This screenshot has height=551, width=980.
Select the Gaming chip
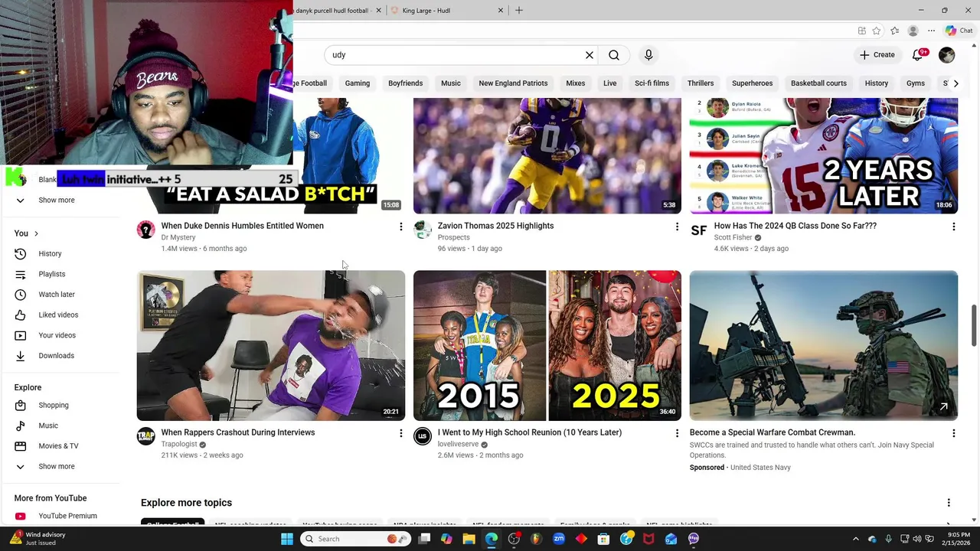point(358,83)
